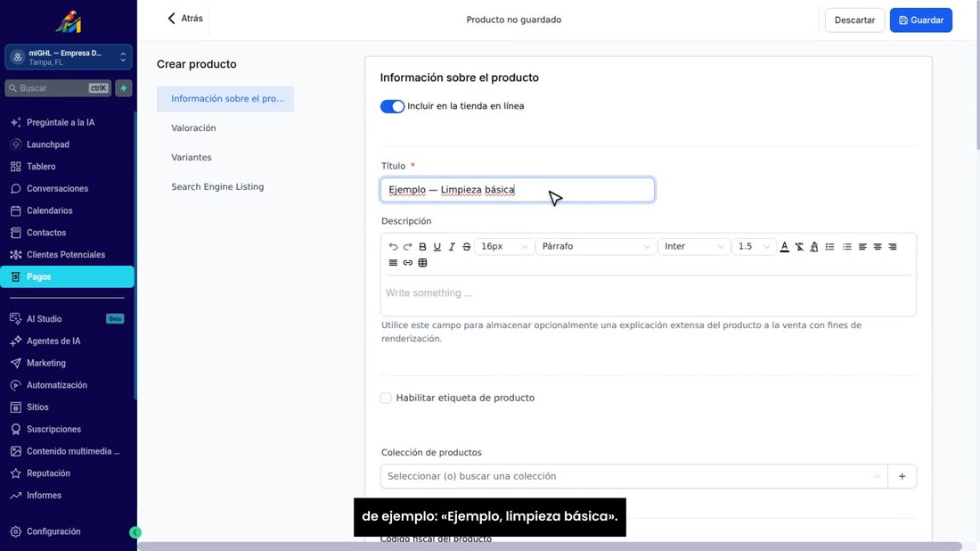Select the Variantes section
Viewport: 980px width, 551px height.
[192, 157]
